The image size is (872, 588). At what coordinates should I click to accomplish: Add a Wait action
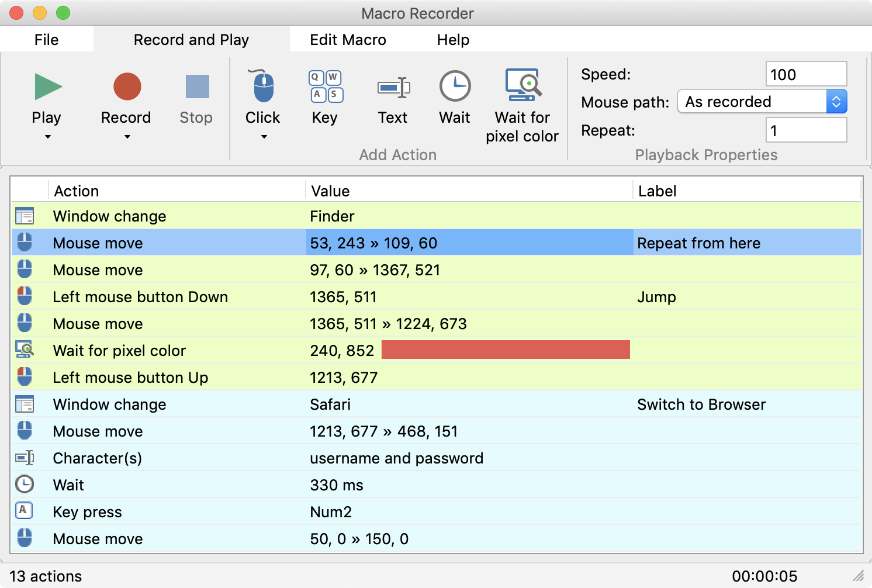coord(455,87)
